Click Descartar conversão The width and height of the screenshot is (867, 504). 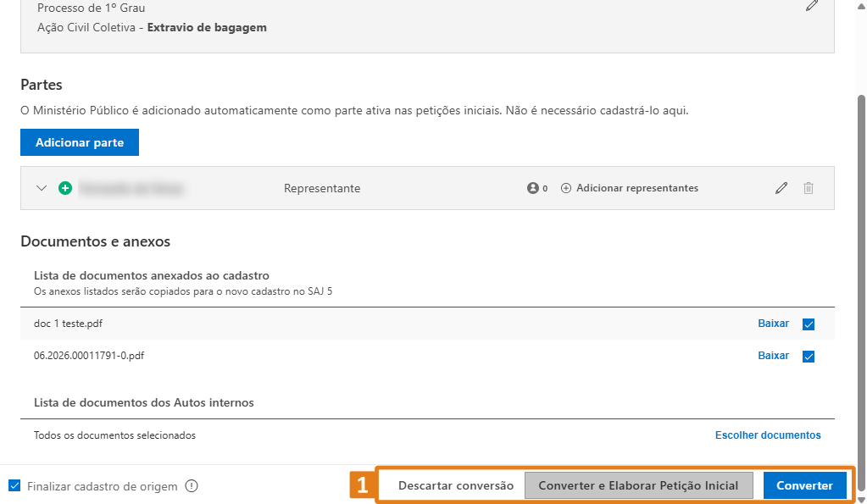click(456, 485)
